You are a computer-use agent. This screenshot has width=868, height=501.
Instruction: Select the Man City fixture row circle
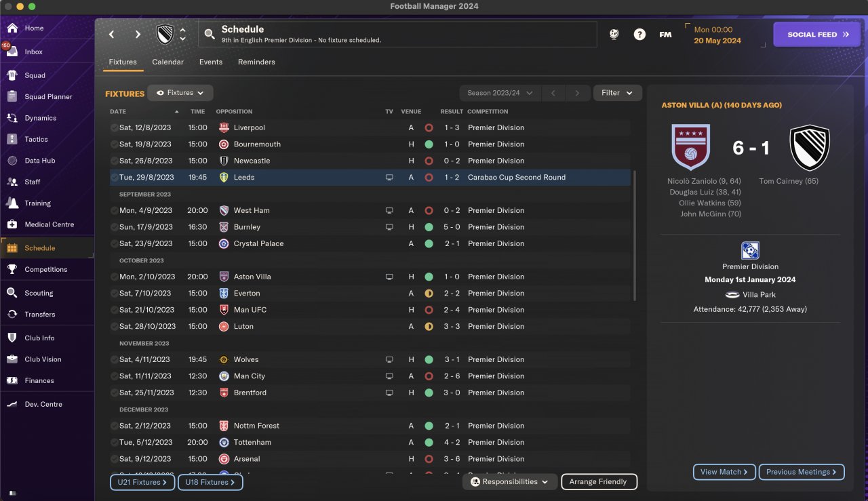tap(114, 376)
